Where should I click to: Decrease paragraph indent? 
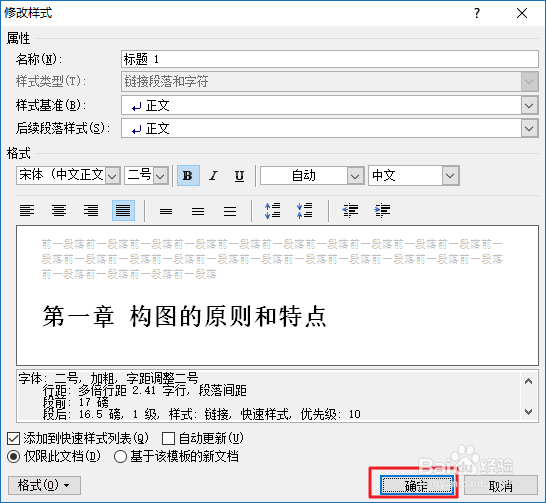click(x=350, y=211)
